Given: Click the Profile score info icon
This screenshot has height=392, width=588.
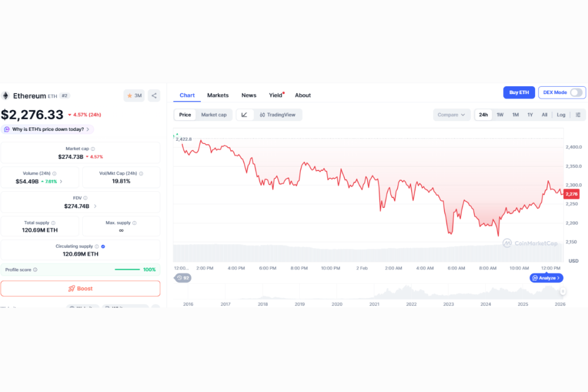Looking at the screenshot, I should pos(35,269).
